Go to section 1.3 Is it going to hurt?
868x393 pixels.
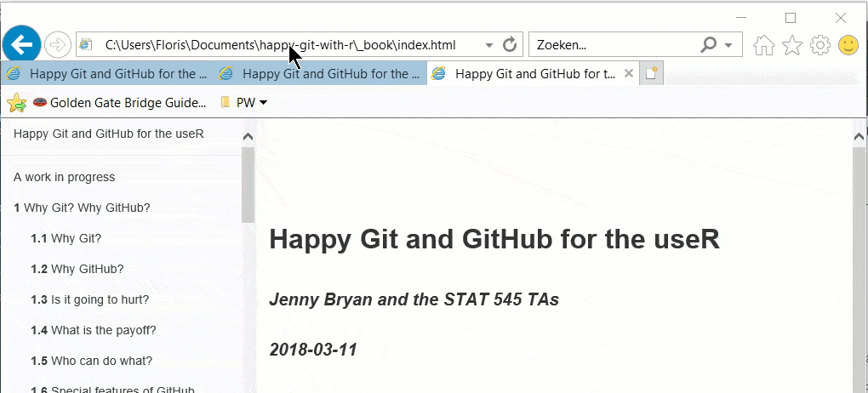[89, 299]
